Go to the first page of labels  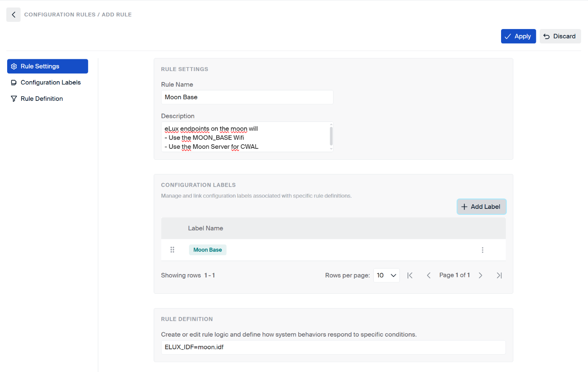tap(410, 275)
